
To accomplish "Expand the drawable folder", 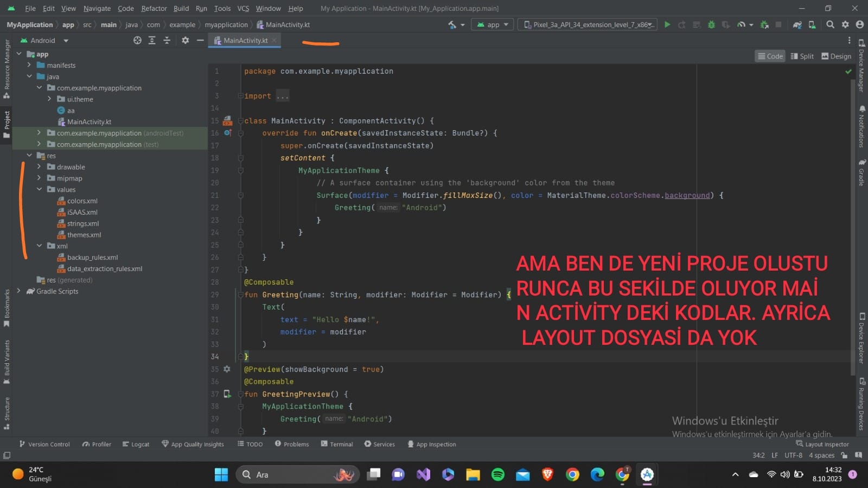I will pos(39,167).
